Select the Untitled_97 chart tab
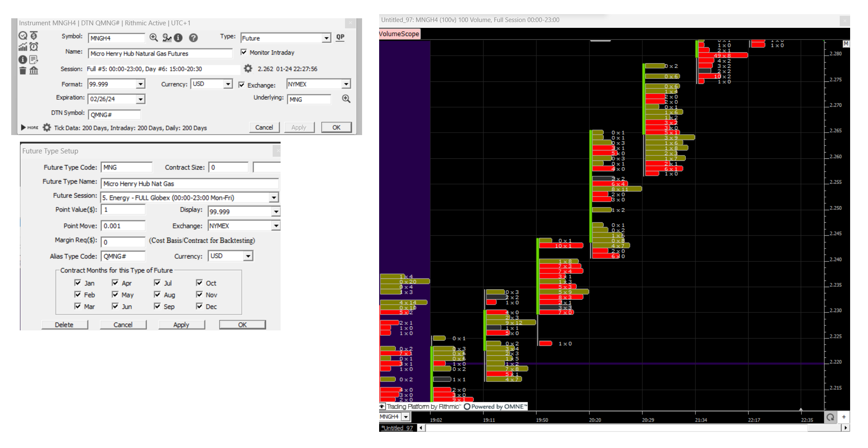Viewport: 868px width, 448px height. [x=398, y=428]
